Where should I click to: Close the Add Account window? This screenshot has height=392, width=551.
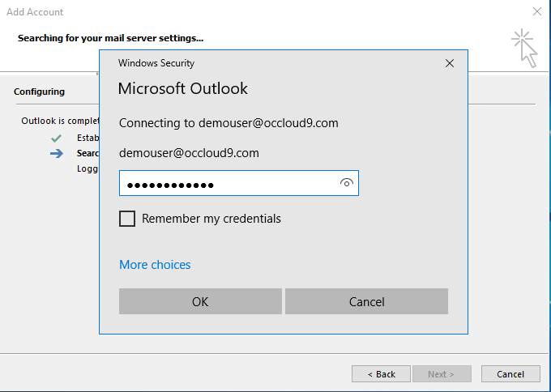click(537, 11)
